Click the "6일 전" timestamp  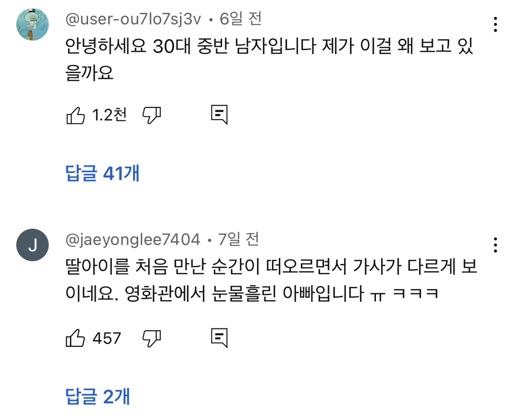[241, 19]
